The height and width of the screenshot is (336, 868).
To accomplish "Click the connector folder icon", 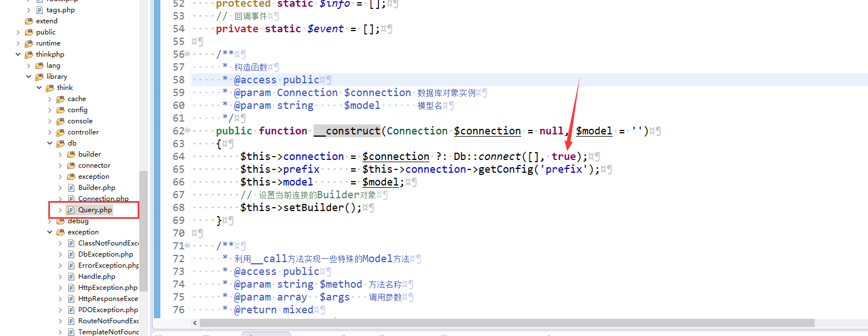I will pos(71,166).
